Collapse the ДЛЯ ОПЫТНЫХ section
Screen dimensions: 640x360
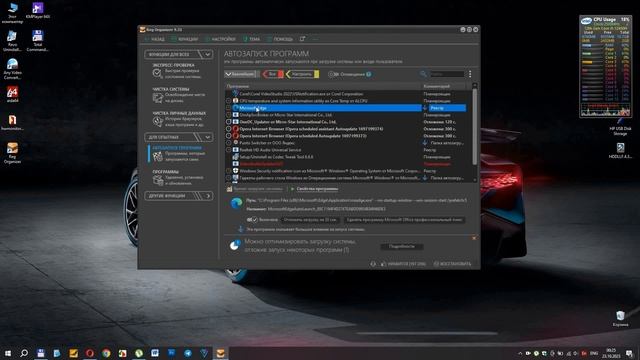click(178, 137)
